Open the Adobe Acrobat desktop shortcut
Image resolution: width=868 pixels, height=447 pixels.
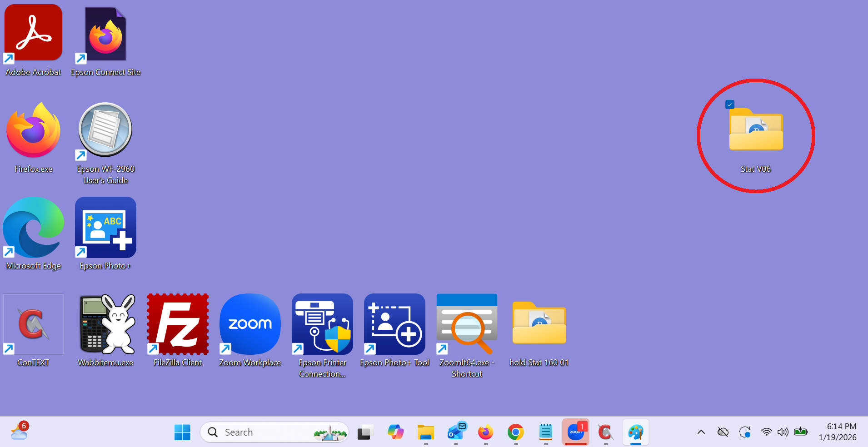[33, 33]
